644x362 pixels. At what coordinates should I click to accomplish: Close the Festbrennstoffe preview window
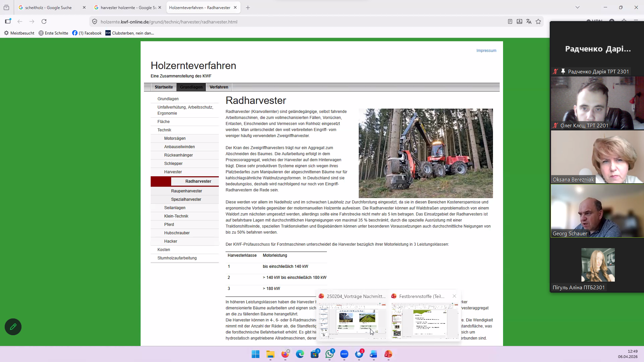[454, 296]
